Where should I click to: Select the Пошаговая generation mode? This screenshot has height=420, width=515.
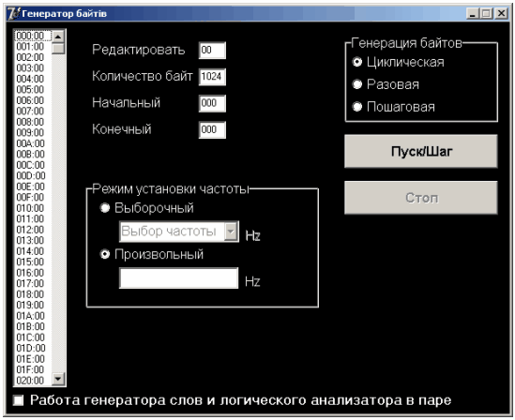pos(357,107)
